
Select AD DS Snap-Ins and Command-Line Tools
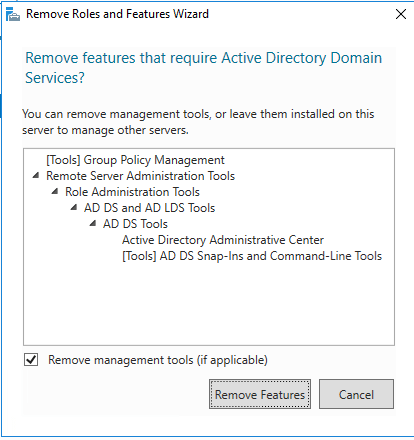(x=252, y=256)
